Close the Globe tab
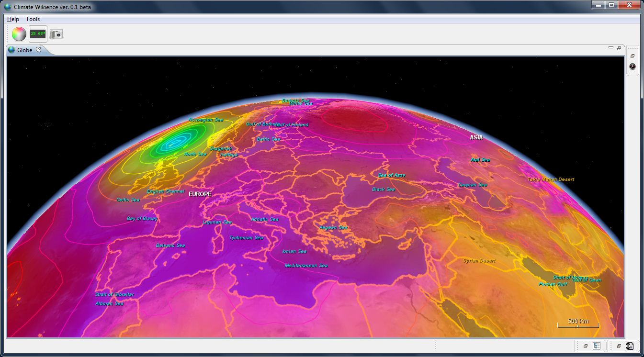Viewport: 644px width, 357px height. (39, 50)
